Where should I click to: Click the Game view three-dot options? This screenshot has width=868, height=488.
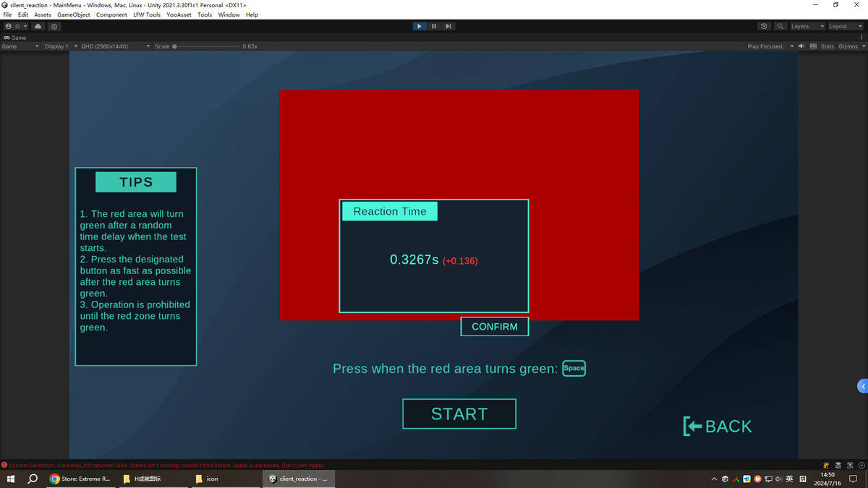click(x=863, y=38)
